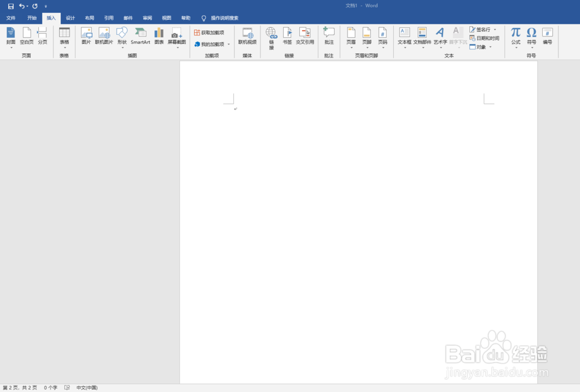The image size is (580, 392).
Task: Redo via the repeat arrow icon
Action: pyautogui.click(x=35, y=6)
